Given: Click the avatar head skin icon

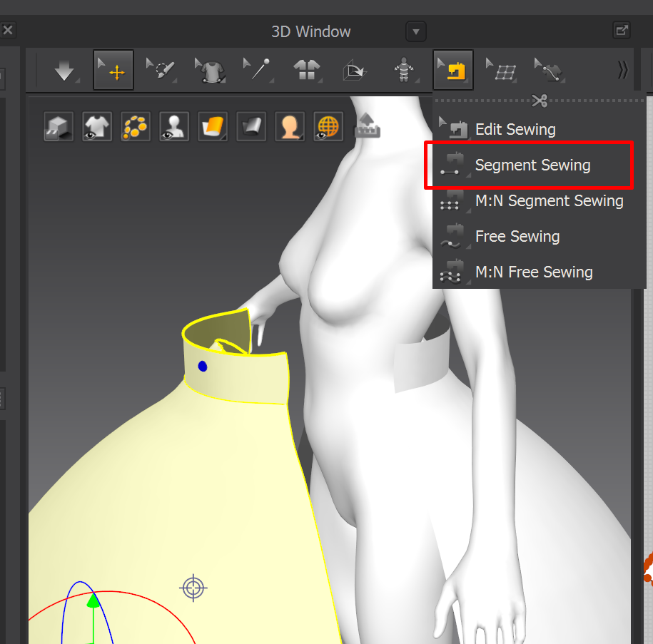Looking at the screenshot, I should [290, 126].
